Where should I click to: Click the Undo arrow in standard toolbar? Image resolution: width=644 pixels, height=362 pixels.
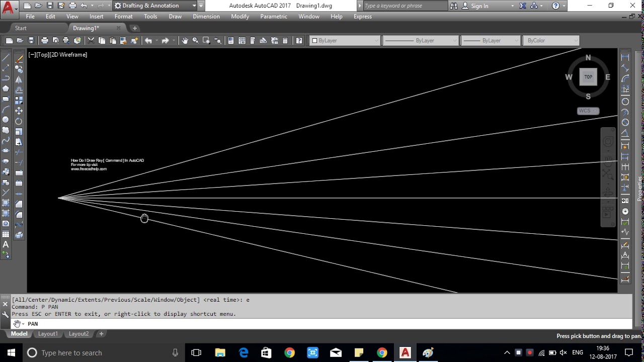(148, 41)
